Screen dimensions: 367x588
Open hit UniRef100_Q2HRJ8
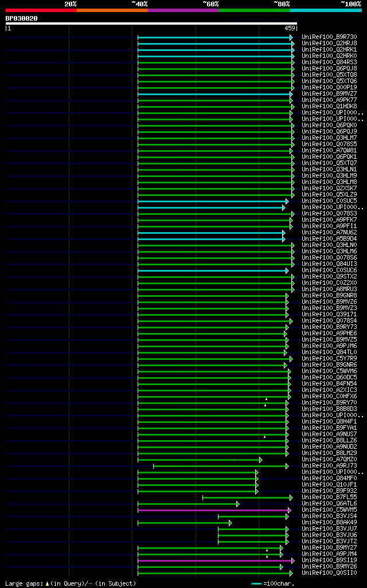[x=330, y=43]
